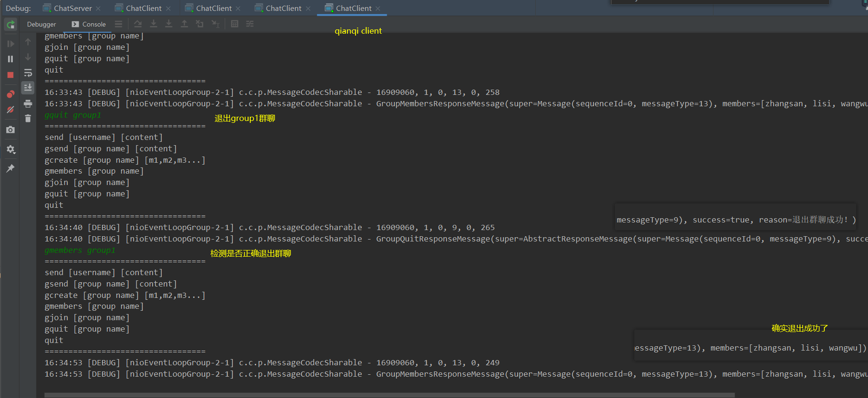This screenshot has height=398, width=868.
Task: Click the 16:34:53 GroupMembersResponseMessage log line
Action: (456, 374)
